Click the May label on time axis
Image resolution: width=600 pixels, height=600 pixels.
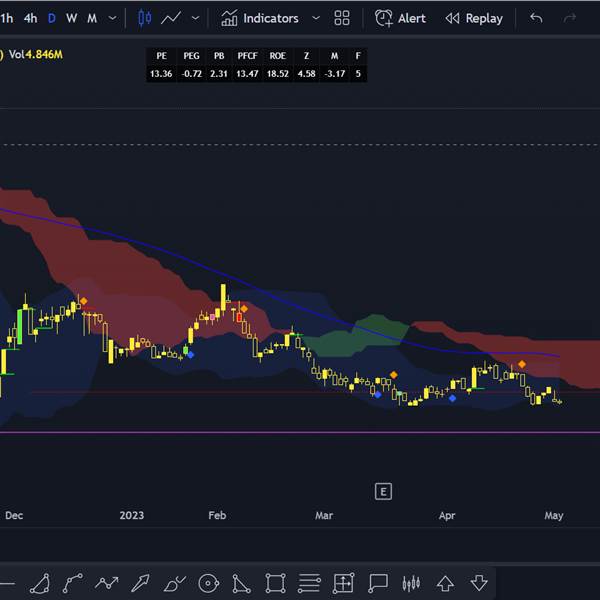(554, 516)
